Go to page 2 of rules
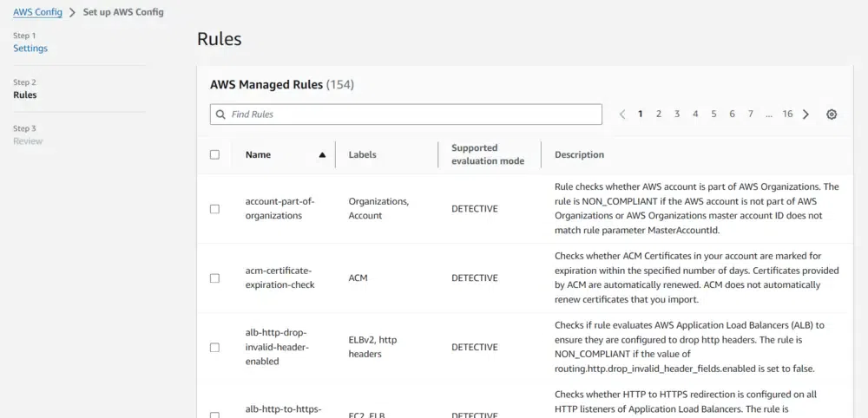The image size is (868, 418). tap(659, 114)
